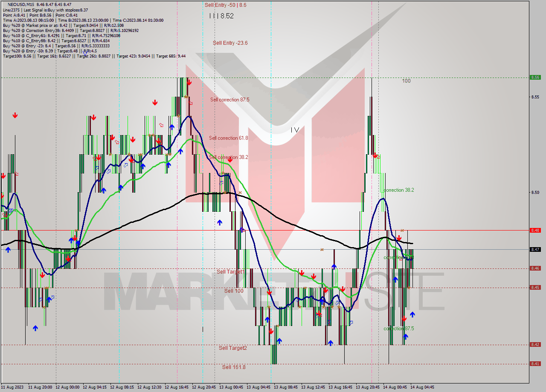Click the green 'correction 38.2' label
The width and height of the screenshot is (546, 392).
[x=398, y=190]
